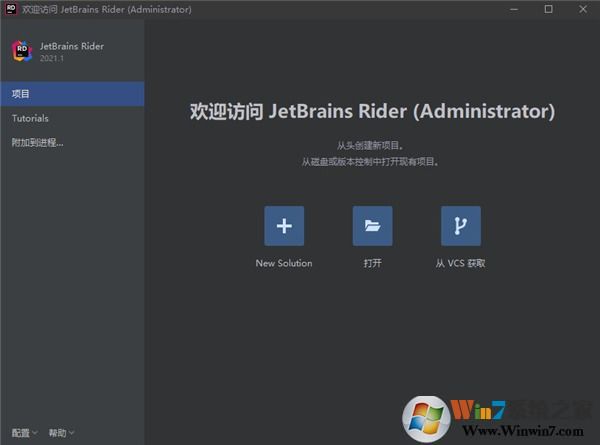This screenshot has width=600, height=445.
Task: Expand the 帮助 dropdown
Action: click(x=61, y=433)
